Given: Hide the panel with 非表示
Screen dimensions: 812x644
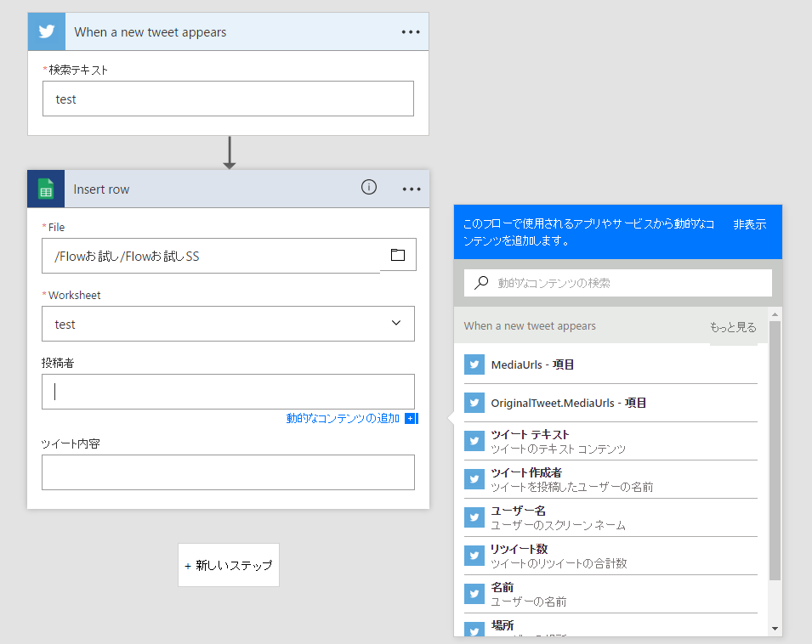Looking at the screenshot, I should pyautogui.click(x=750, y=224).
